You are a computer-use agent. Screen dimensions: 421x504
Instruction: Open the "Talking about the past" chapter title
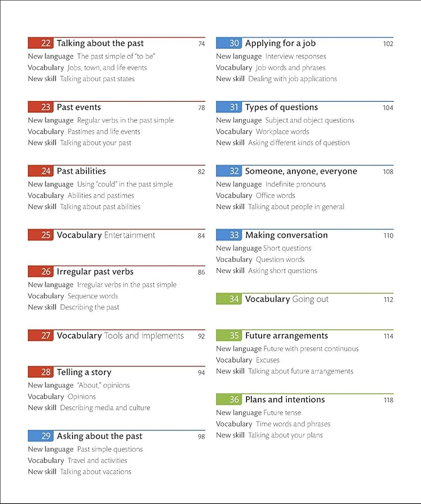[100, 43]
